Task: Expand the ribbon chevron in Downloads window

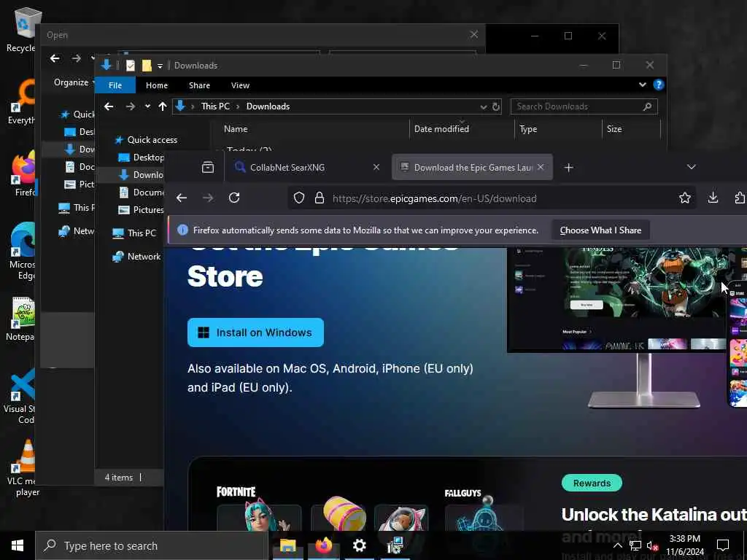Action: coord(642,85)
